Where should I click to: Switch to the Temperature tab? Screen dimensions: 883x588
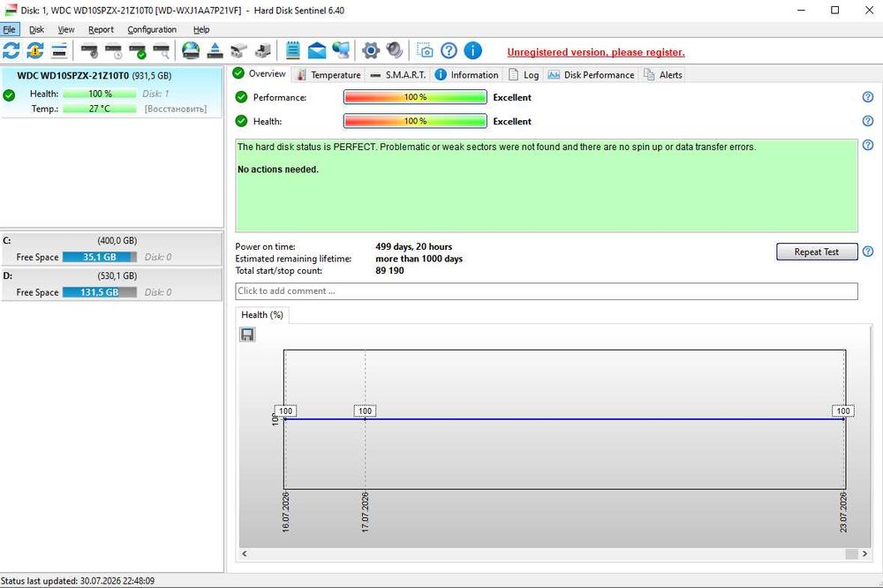(x=328, y=75)
